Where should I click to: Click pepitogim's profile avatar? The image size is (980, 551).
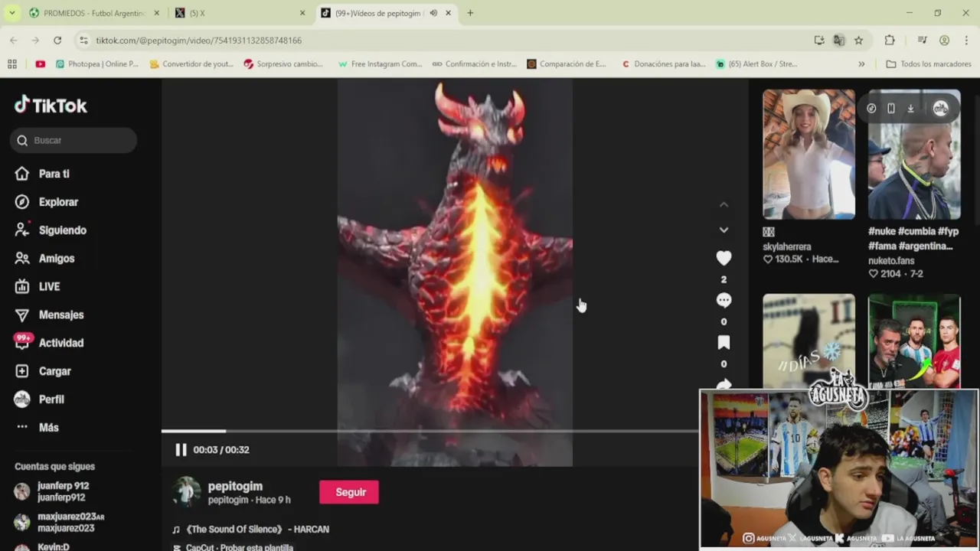point(186,492)
